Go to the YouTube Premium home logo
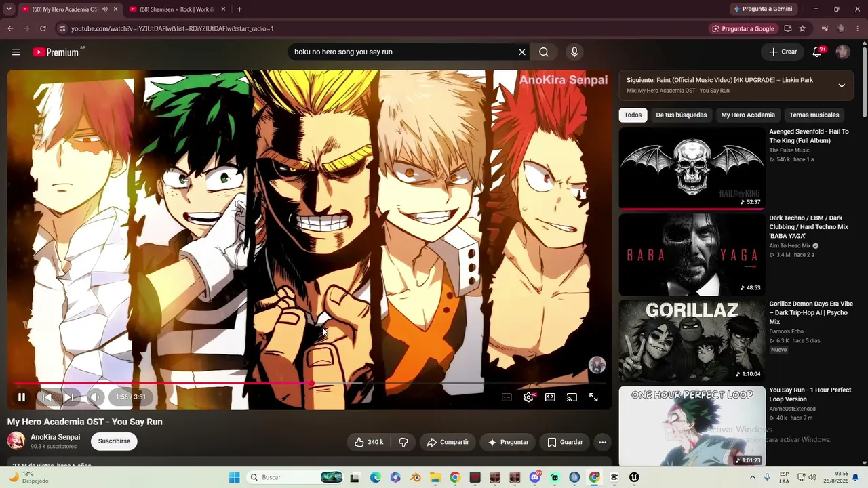This screenshot has width=868, height=488. [x=56, y=52]
